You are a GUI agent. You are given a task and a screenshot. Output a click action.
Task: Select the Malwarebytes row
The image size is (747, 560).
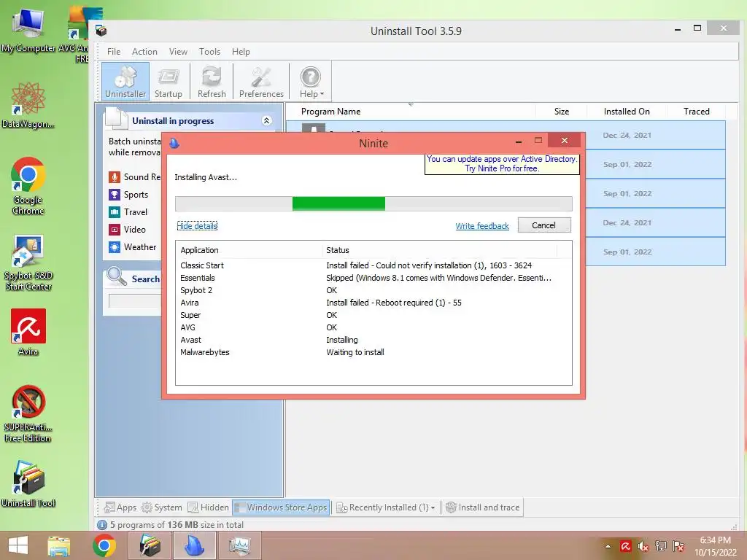pyautogui.click(x=373, y=352)
